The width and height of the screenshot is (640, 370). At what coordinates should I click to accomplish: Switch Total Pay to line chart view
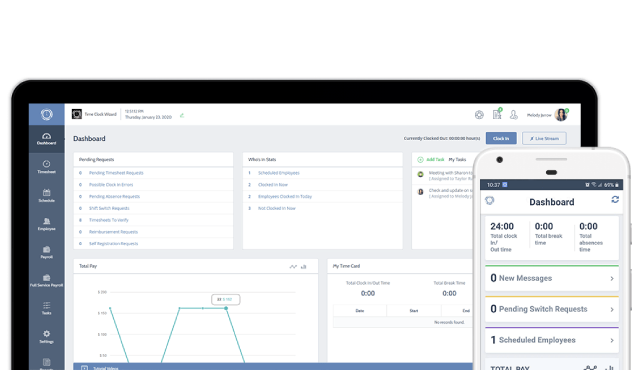(x=293, y=267)
